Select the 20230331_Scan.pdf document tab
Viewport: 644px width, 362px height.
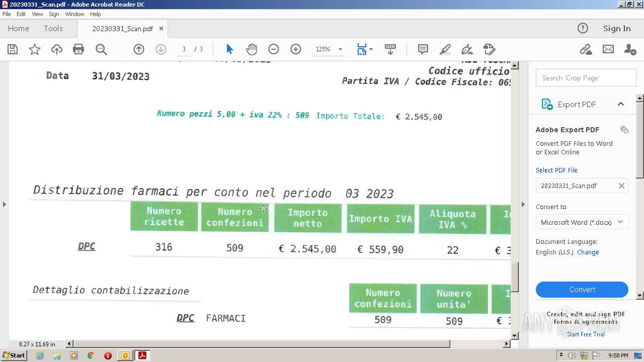pyautogui.click(x=122, y=29)
